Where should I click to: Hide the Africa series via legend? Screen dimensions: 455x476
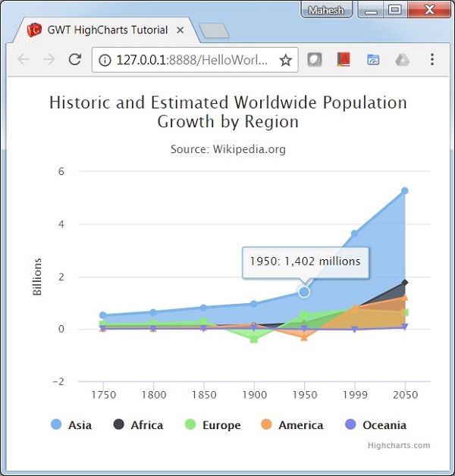pyautogui.click(x=137, y=425)
